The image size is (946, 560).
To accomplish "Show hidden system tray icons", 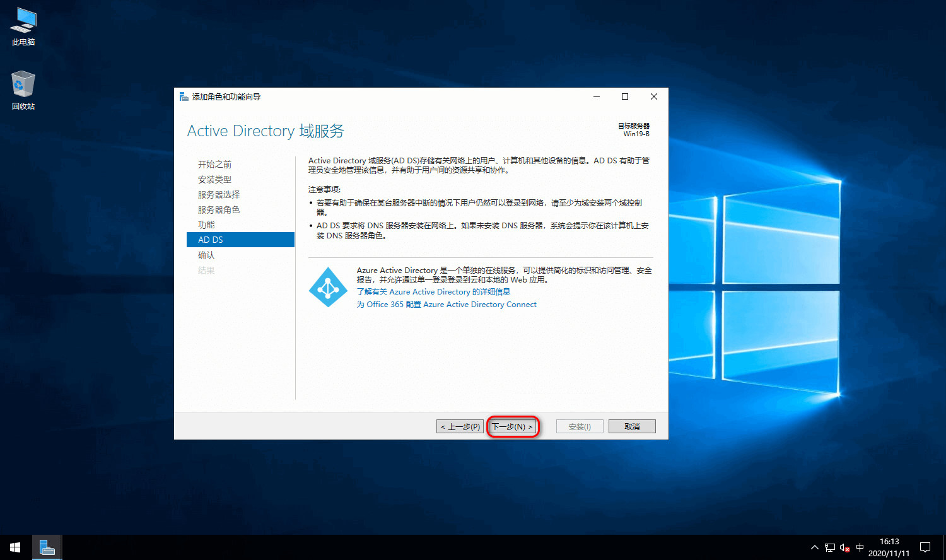I will (814, 547).
